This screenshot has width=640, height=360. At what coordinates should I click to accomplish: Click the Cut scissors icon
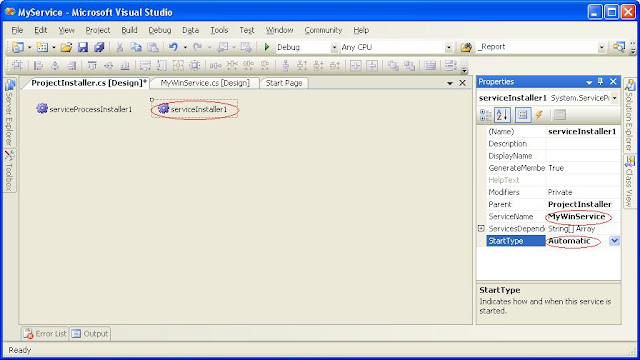(x=119, y=47)
